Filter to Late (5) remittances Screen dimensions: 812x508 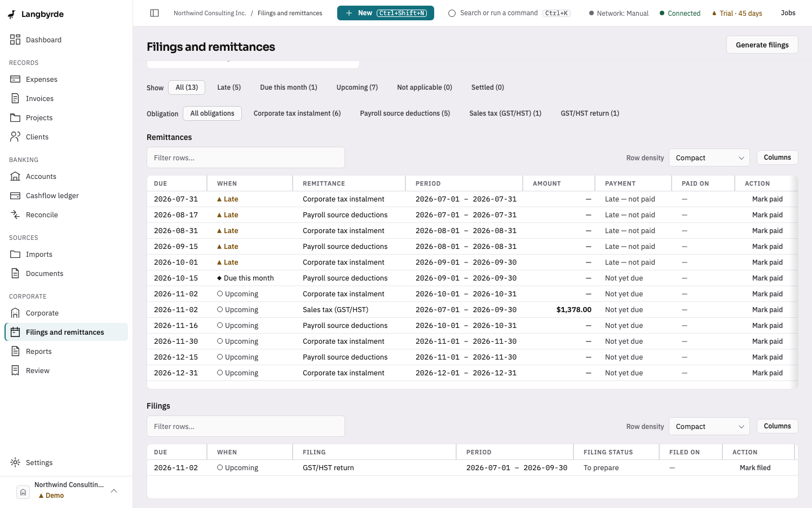pos(229,87)
